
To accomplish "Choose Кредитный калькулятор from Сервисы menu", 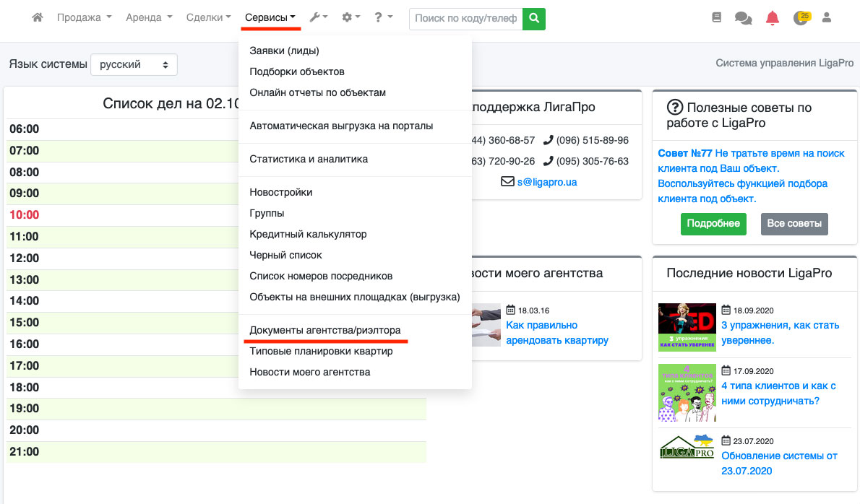I will (308, 234).
